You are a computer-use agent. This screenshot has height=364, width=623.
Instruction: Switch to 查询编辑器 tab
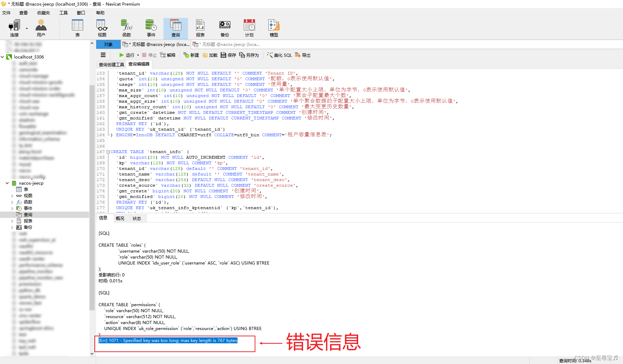tap(139, 64)
